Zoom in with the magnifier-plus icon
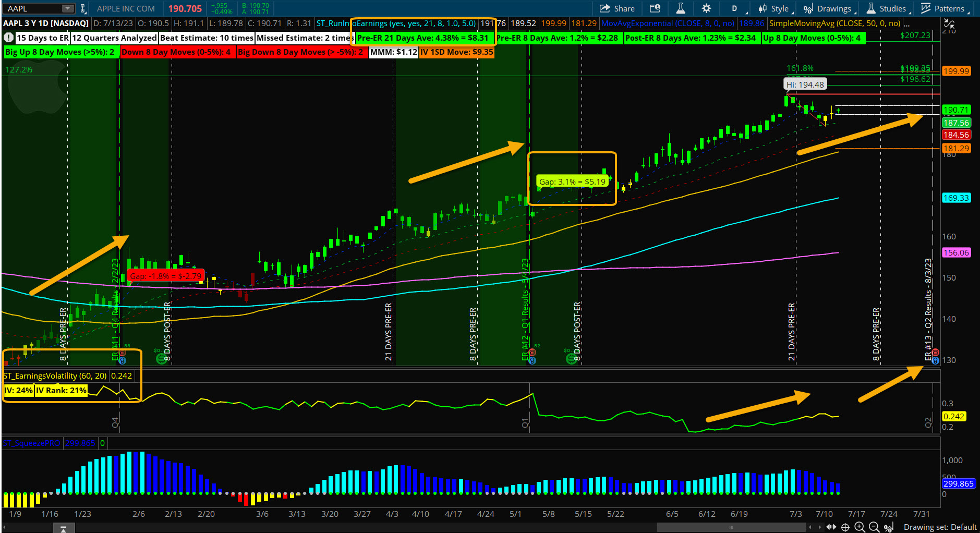980x533 pixels. 860,527
